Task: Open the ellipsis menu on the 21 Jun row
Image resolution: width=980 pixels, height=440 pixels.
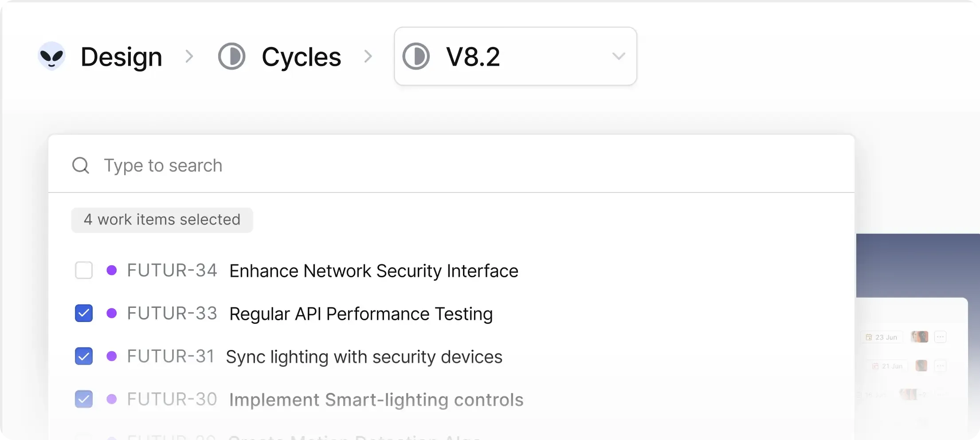Action: click(x=941, y=366)
